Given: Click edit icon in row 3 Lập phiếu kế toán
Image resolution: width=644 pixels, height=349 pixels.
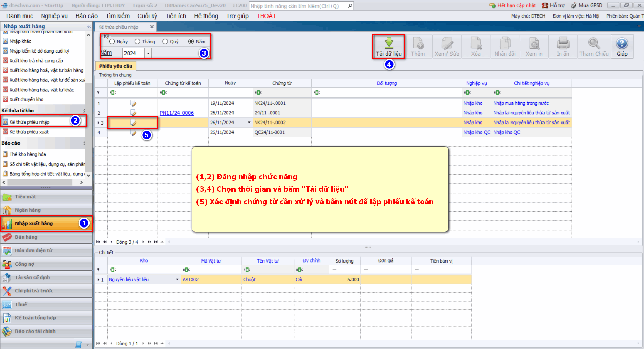Looking at the screenshot, I should (133, 123).
